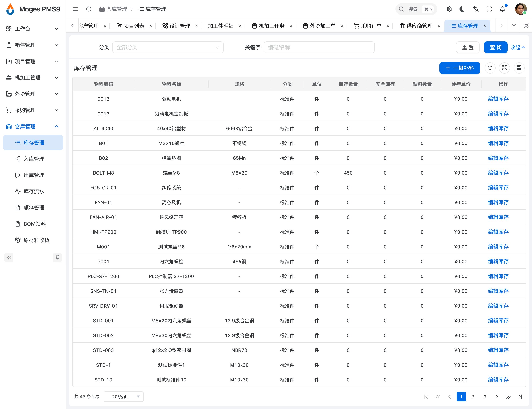Open 库存流水 in the sidebar
Screen dimensions: 532x409
33,191
